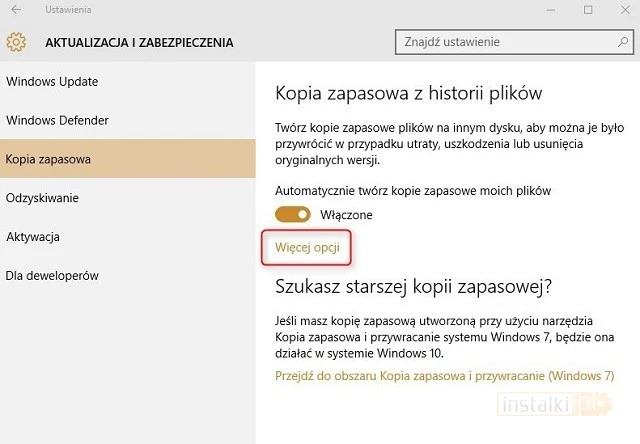Go to the Odzyskiwanie section
The height and width of the screenshot is (444, 640).
[42, 198]
